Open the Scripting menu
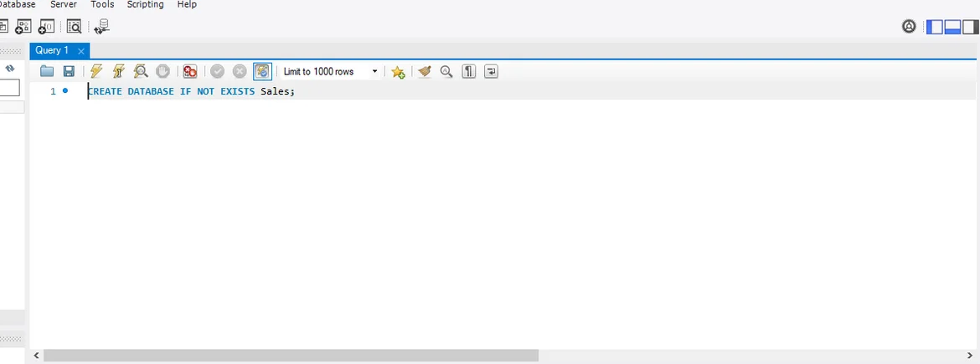 (x=145, y=5)
